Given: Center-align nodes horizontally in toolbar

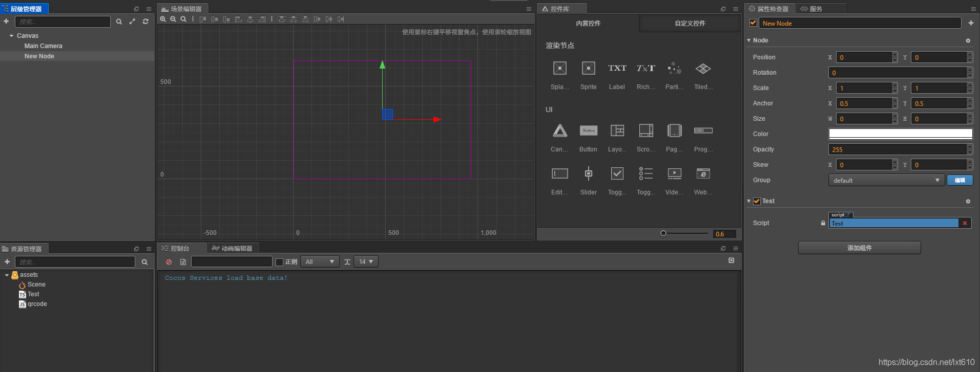Looking at the screenshot, I should point(250,19).
